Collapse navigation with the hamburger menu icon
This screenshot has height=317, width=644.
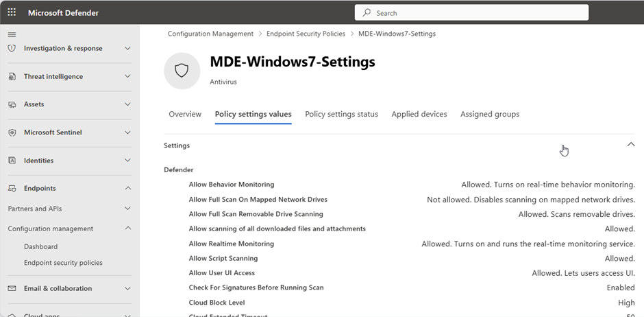pos(12,35)
